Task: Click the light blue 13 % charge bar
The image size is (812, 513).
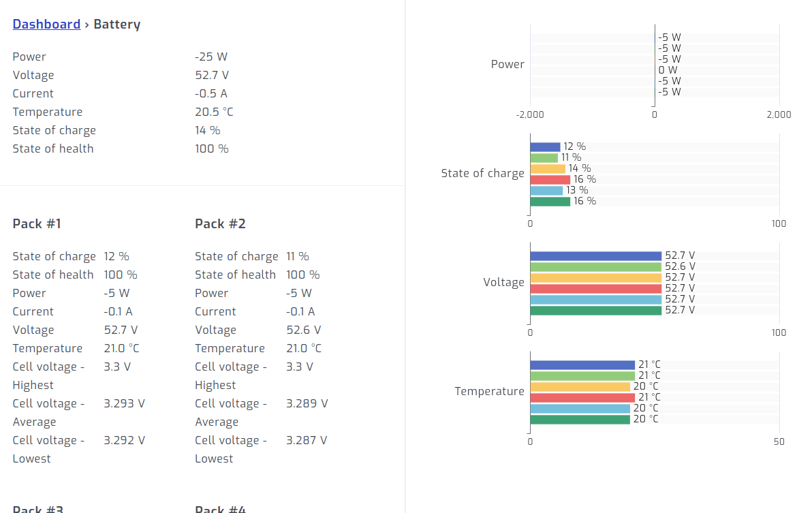Action: point(546,191)
